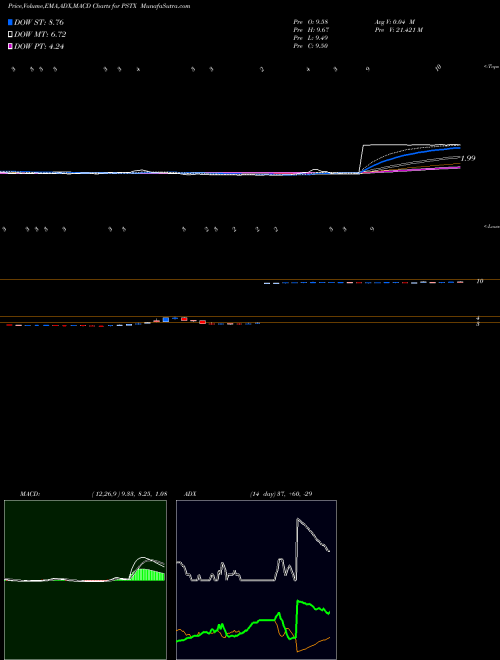500x660 pixels.
Task: Click the magenta DOW PT legend swatch
Action: tap(11, 47)
